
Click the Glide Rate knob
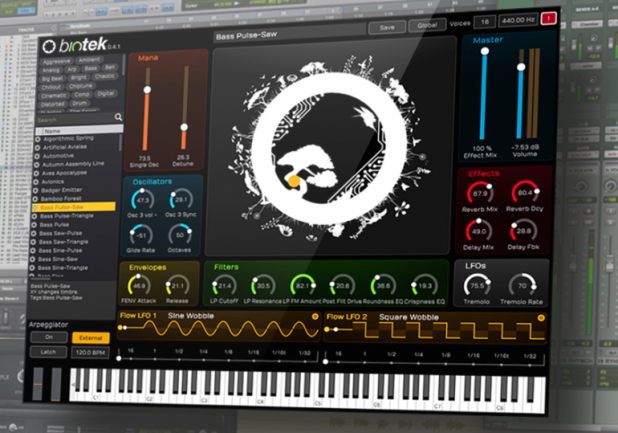click(141, 236)
